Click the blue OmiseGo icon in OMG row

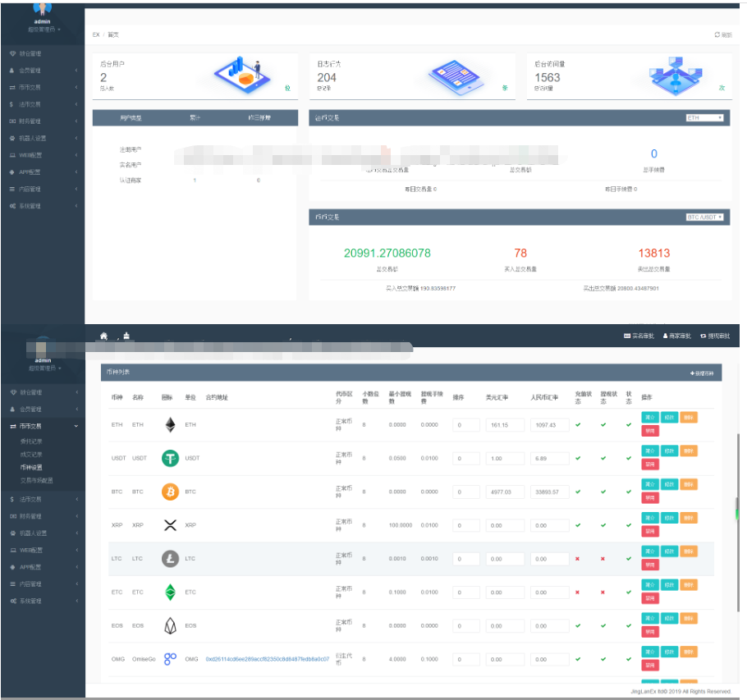point(170,659)
